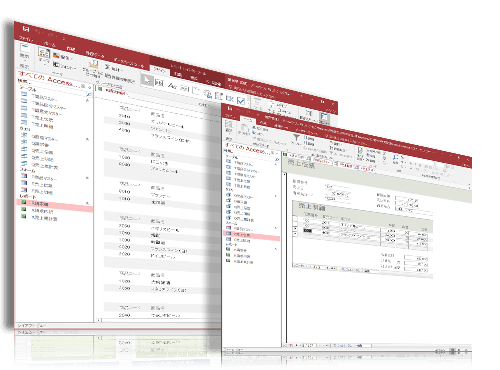Open the ファイル tab in the front window
This screenshot has height=370, width=500.
click(x=230, y=116)
